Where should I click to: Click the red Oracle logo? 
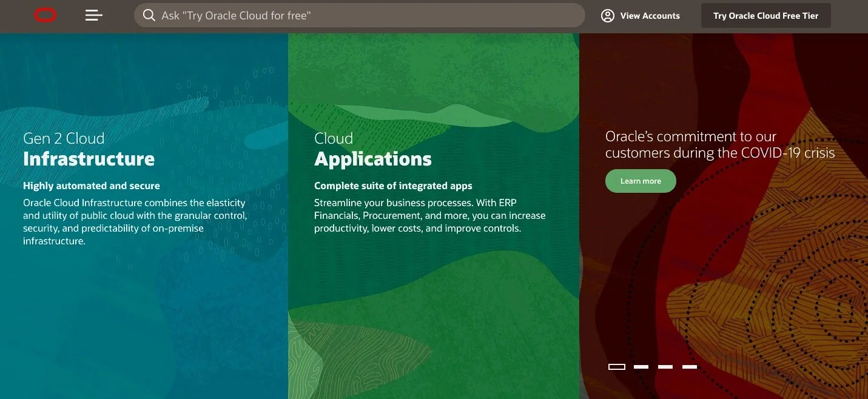(45, 16)
